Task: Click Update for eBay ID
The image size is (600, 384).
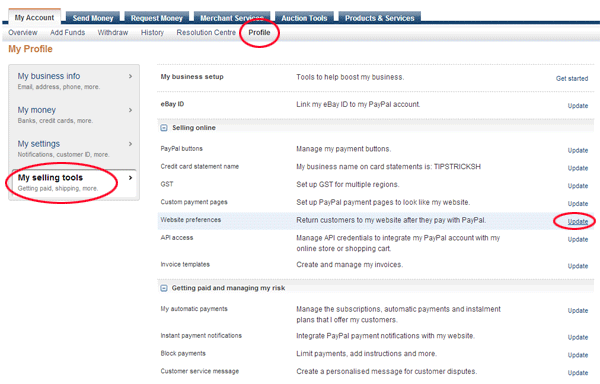Action: pyautogui.click(x=578, y=106)
